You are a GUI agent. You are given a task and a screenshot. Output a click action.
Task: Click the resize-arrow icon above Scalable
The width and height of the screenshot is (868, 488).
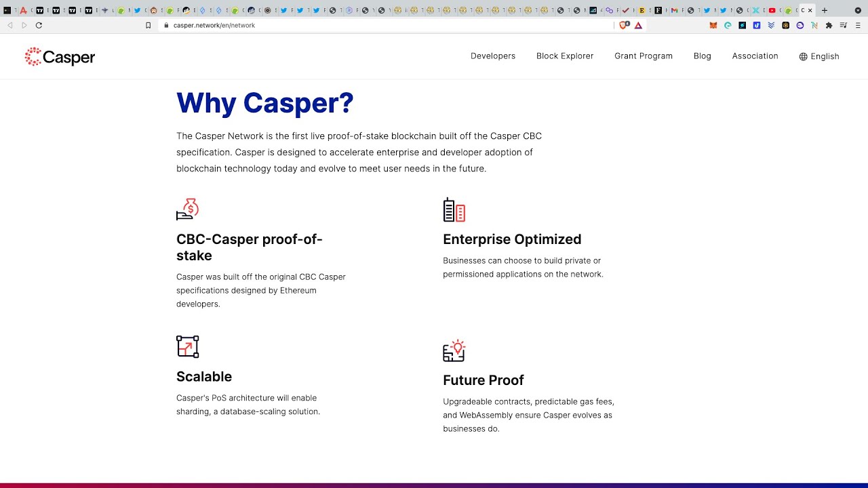coord(187,346)
